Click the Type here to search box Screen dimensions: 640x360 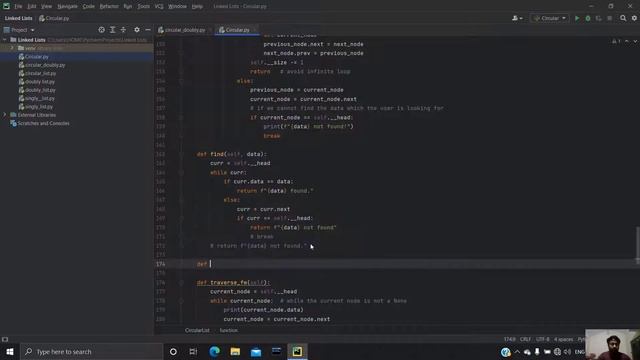(x=91, y=351)
